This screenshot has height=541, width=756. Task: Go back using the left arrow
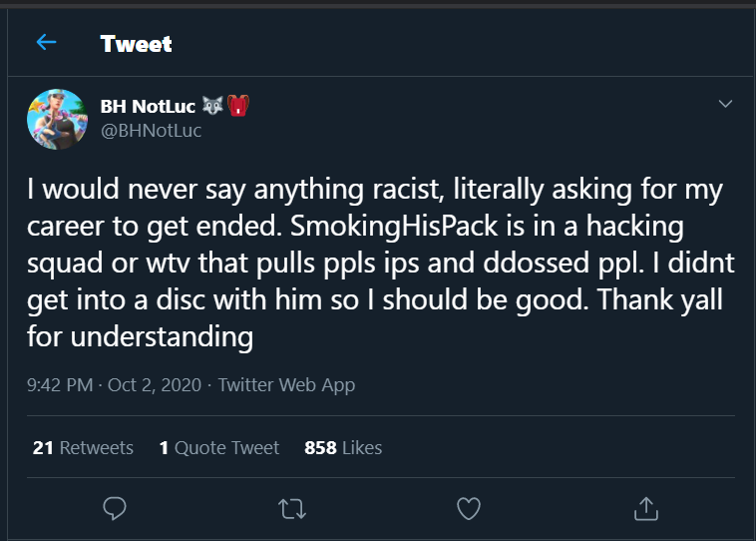(46, 43)
